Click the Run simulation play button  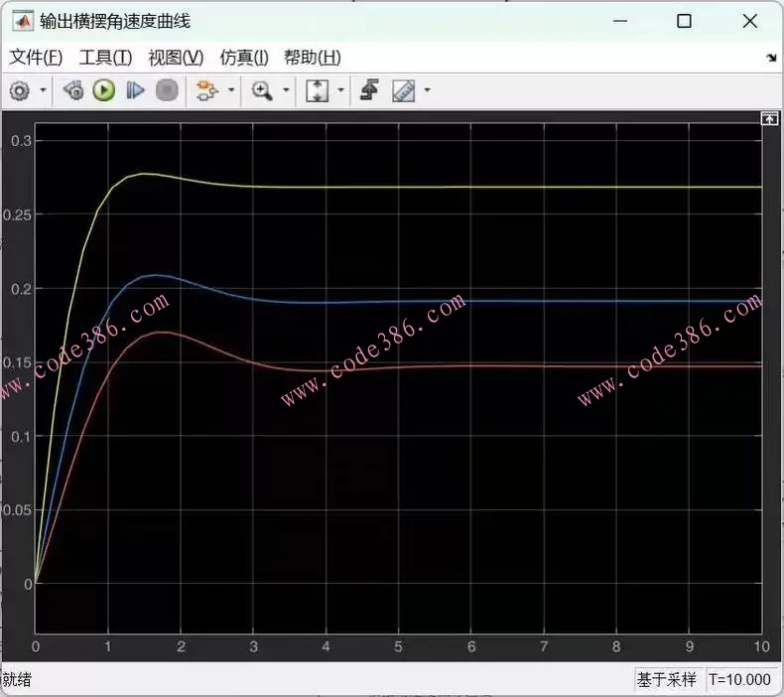coord(104,91)
